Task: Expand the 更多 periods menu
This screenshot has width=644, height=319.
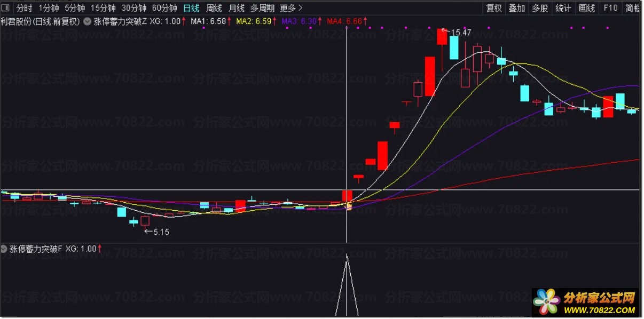Action: (x=291, y=8)
